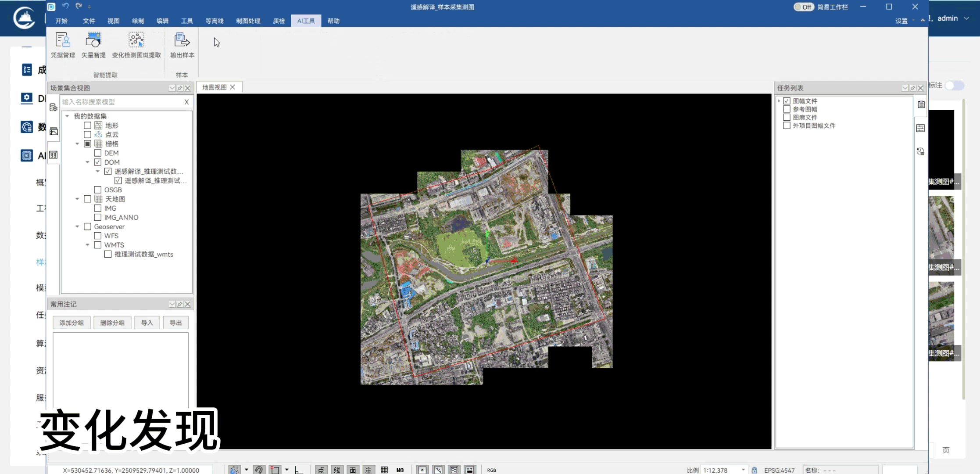
Task: Click the 添加分组 button
Action: (x=72, y=323)
